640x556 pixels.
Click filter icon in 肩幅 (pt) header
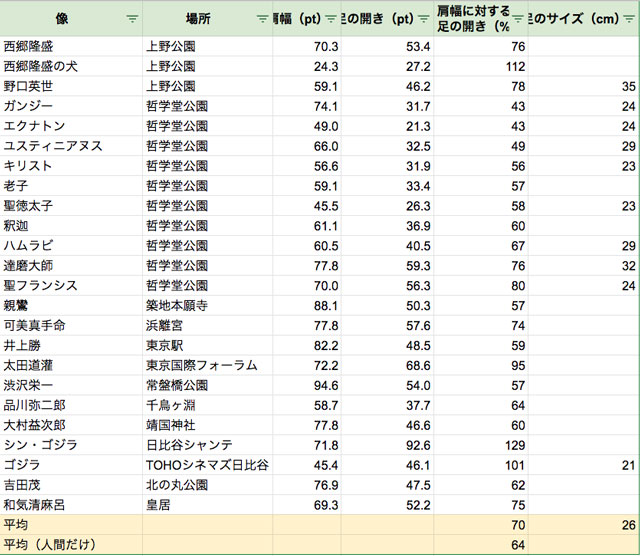point(330,19)
